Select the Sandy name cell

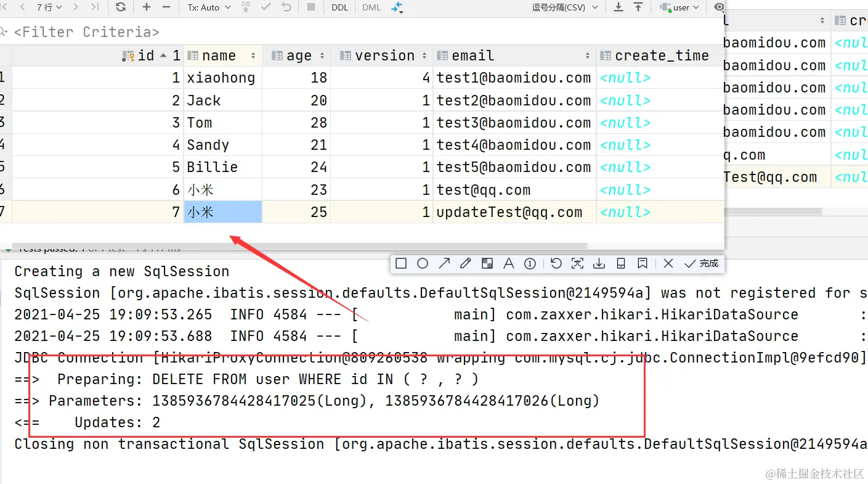[x=223, y=145]
